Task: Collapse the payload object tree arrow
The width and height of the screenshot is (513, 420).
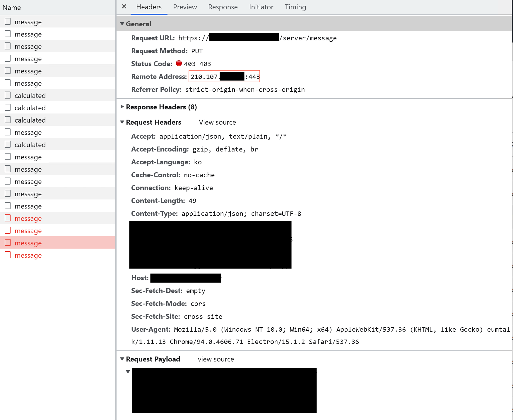Action: pos(128,372)
